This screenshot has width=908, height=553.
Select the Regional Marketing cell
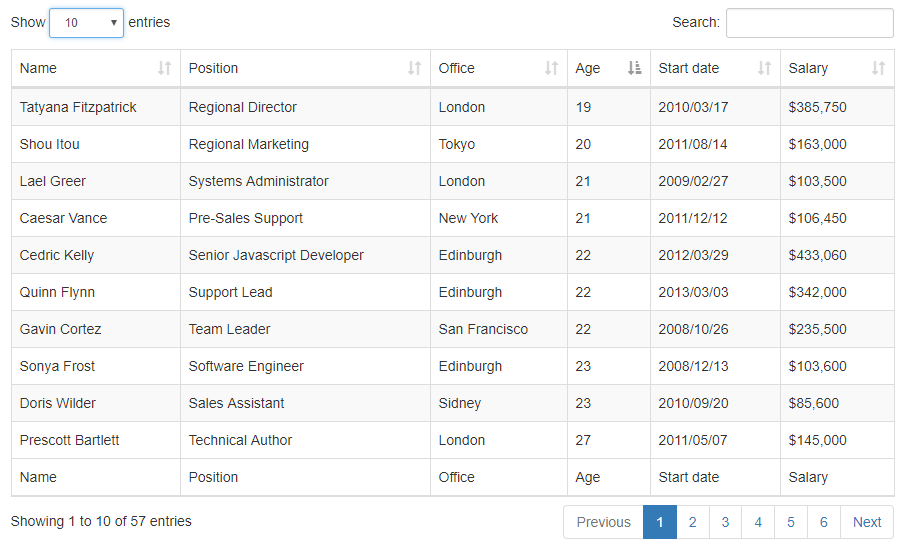[306, 144]
